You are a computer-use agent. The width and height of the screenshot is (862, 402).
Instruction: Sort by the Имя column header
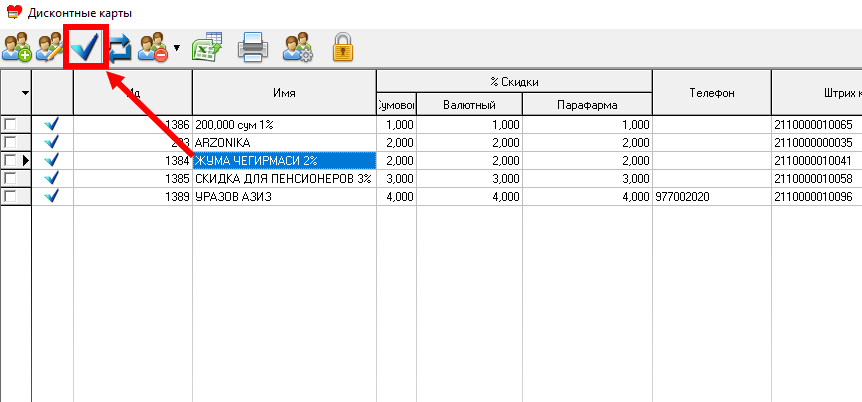[284, 93]
